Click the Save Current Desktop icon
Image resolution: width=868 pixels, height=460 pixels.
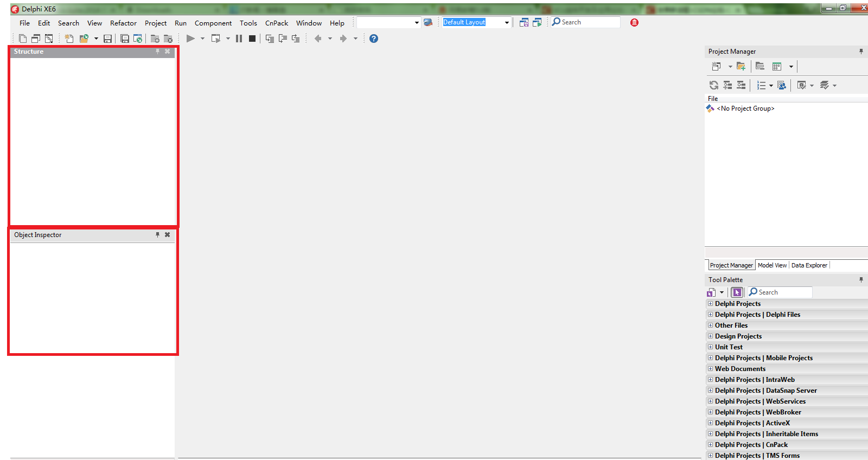524,22
